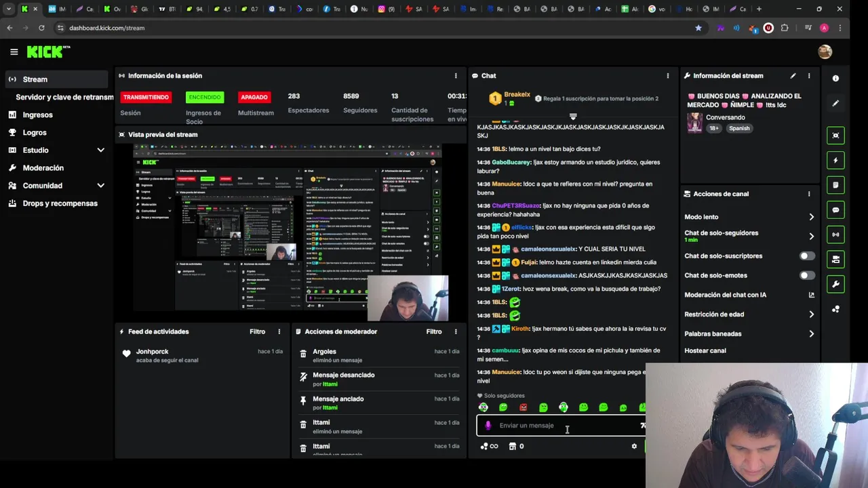The image size is (868, 488).
Task: Open Servidor y clave de retransmisión
Action: tap(64, 98)
